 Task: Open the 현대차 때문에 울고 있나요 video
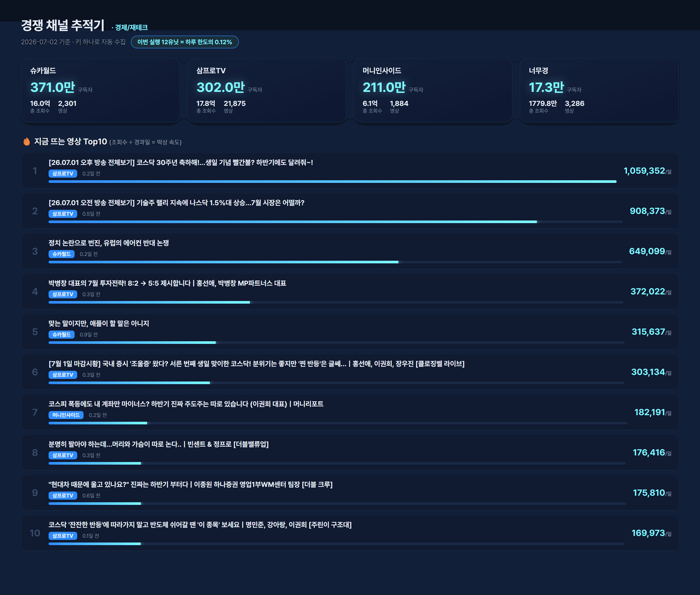point(191,485)
